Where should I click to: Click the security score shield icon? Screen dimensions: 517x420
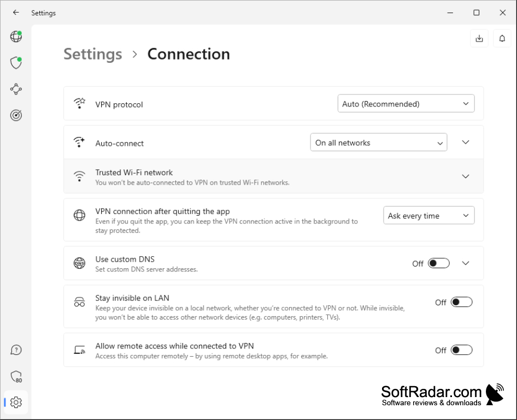pyautogui.click(x=16, y=376)
